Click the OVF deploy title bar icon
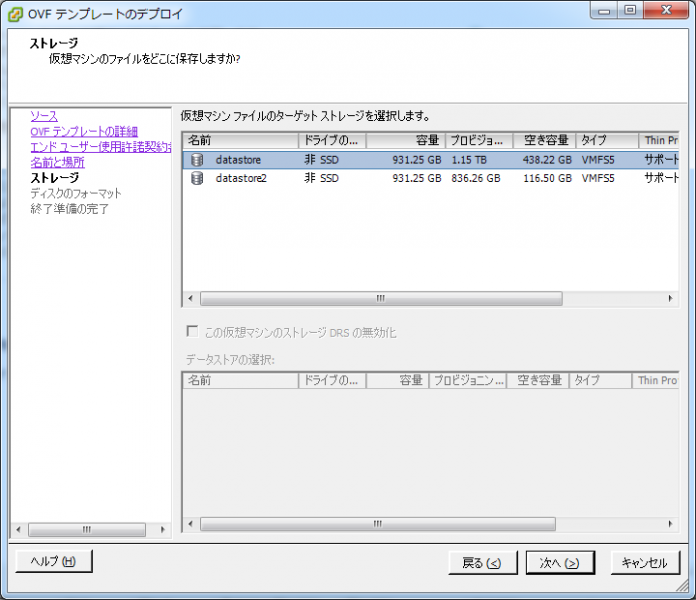This screenshot has width=696, height=600. (x=16, y=15)
